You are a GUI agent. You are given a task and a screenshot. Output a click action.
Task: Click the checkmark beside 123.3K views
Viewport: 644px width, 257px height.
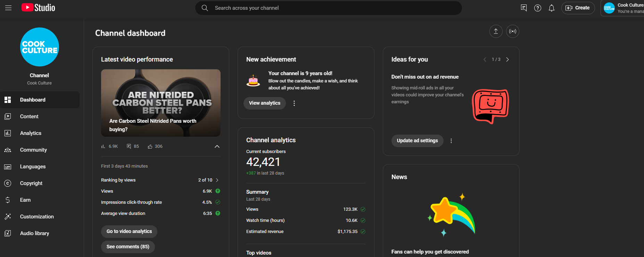coord(363,209)
